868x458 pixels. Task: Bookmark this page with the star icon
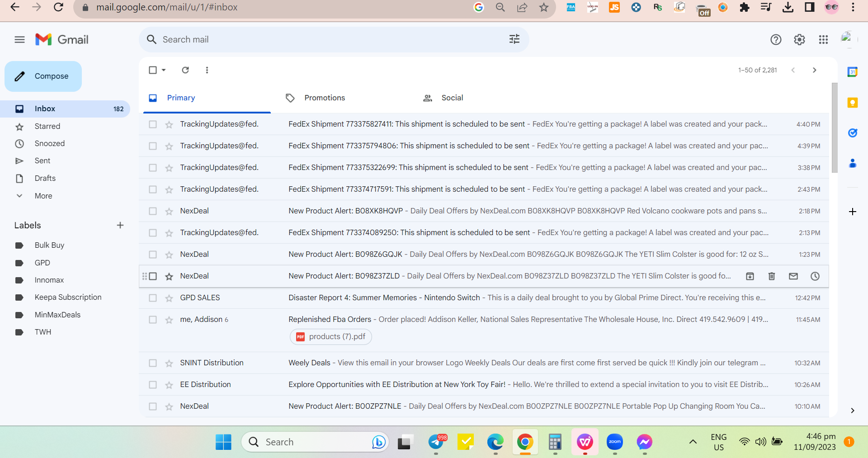(544, 7)
